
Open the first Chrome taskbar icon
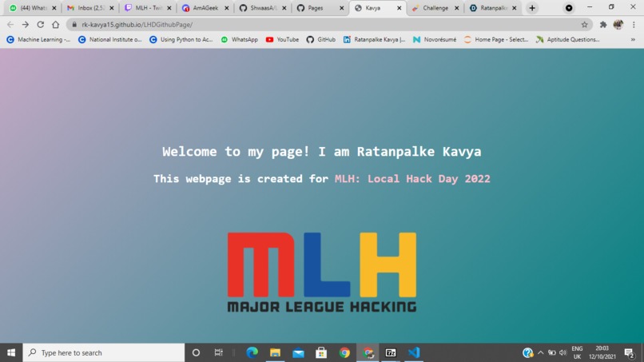344,352
